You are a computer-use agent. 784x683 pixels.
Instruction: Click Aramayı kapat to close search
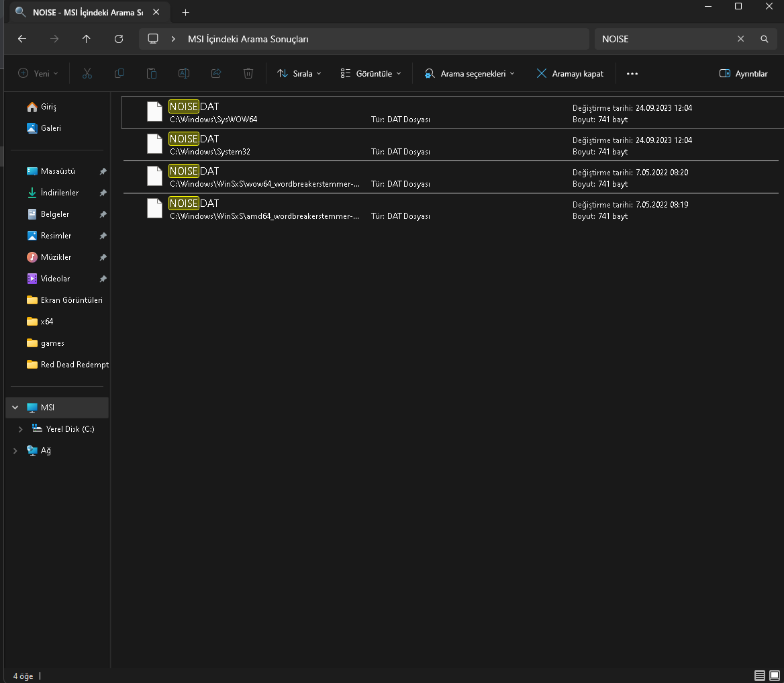pyautogui.click(x=569, y=74)
